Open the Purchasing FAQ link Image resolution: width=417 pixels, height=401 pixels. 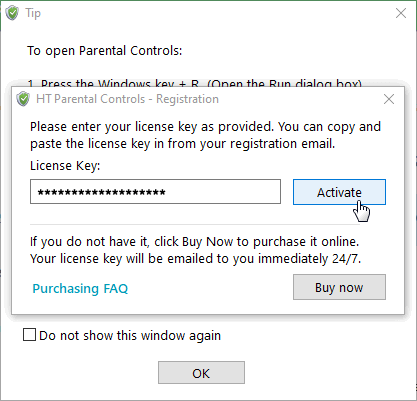80,288
